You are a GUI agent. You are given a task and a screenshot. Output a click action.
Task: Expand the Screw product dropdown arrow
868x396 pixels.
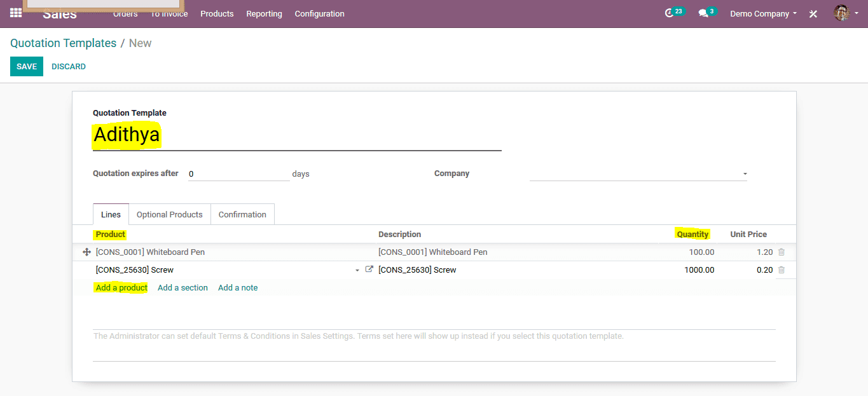click(x=357, y=271)
